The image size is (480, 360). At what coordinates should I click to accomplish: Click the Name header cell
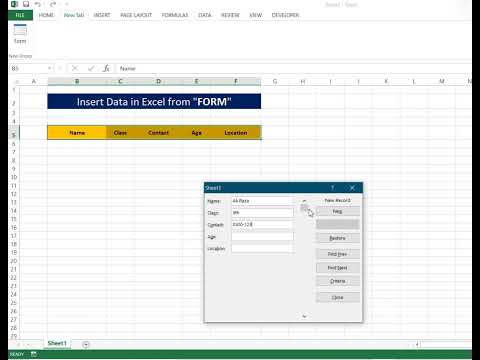tap(77, 133)
